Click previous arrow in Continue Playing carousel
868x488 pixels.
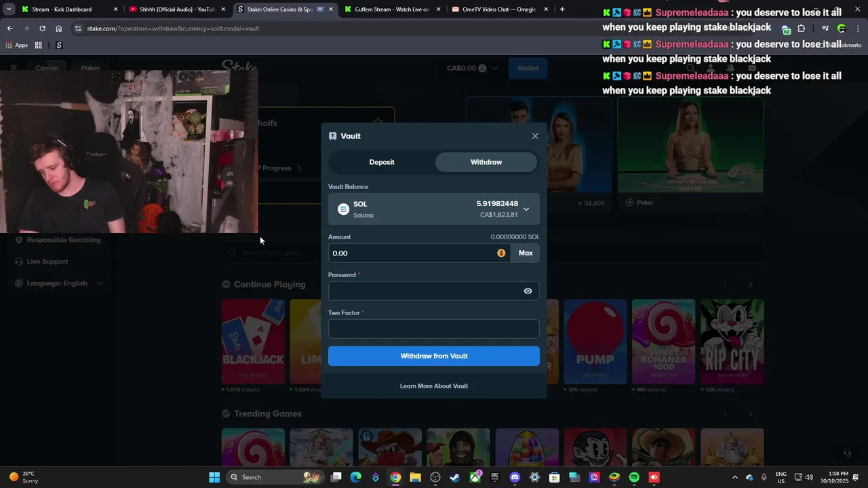click(725, 285)
